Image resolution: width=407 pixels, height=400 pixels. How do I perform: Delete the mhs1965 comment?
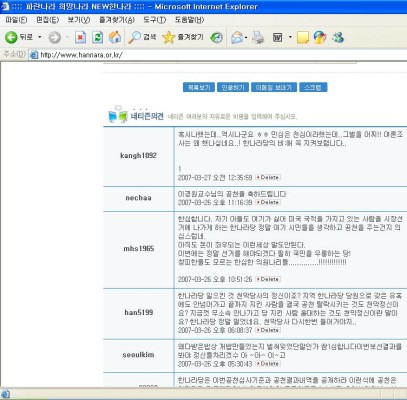(268, 279)
